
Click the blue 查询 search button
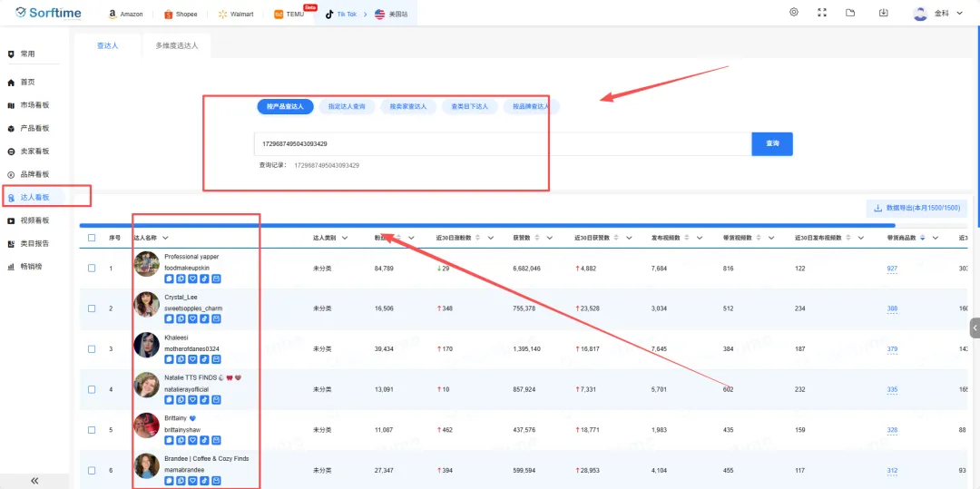tap(772, 143)
